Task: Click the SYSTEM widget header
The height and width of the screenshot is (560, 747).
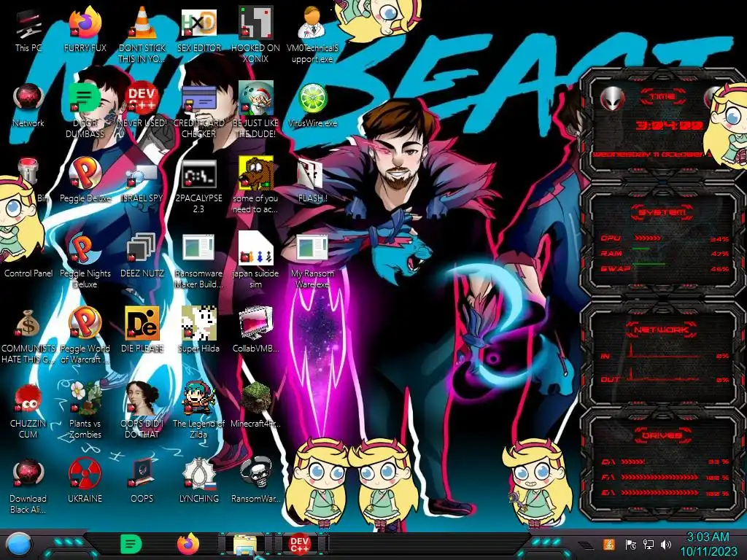Action: tap(662, 212)
